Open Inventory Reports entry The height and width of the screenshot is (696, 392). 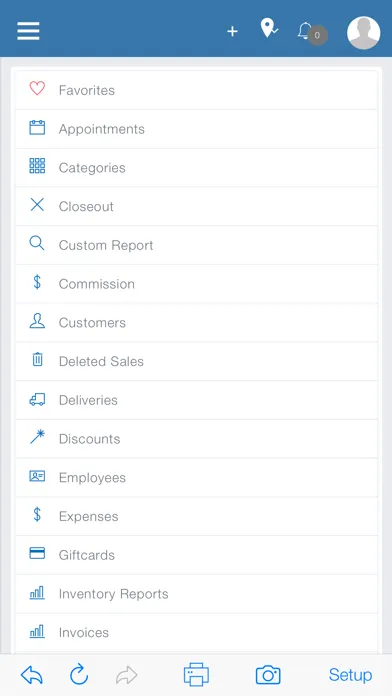[x=197, y=594]
